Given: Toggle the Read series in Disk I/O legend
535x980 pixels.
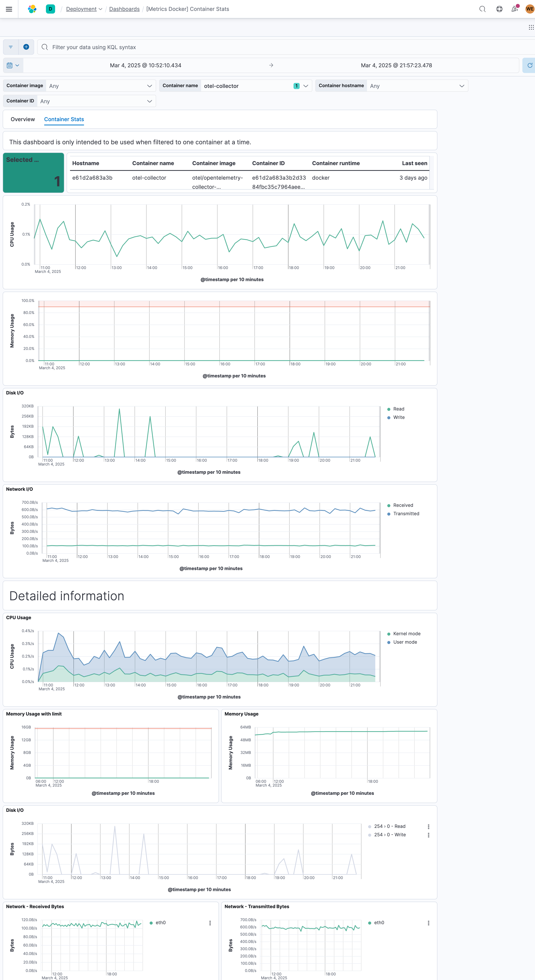Looking at the screenshot, I should pos(398,409).
